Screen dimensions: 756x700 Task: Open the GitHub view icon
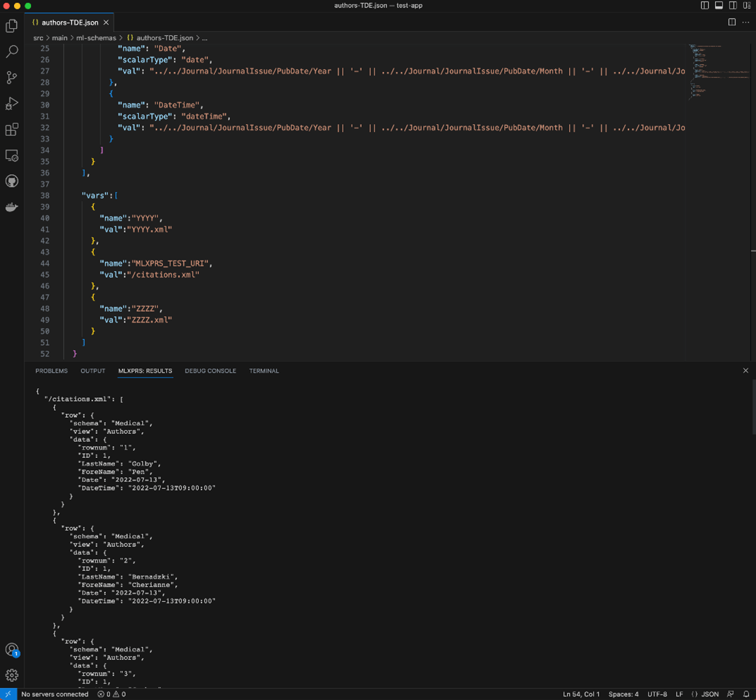tap(12, 181)
